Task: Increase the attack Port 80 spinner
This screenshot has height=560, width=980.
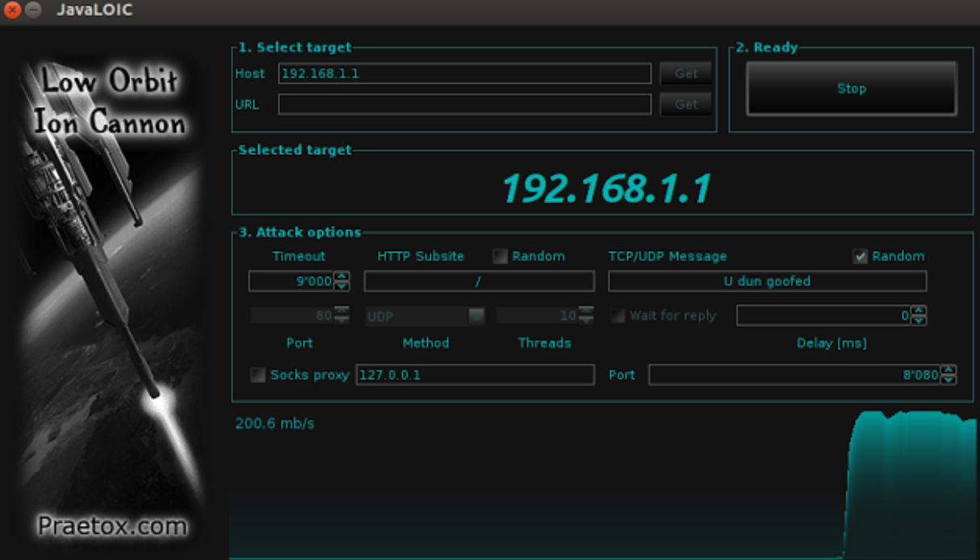Action: point(342,311)
